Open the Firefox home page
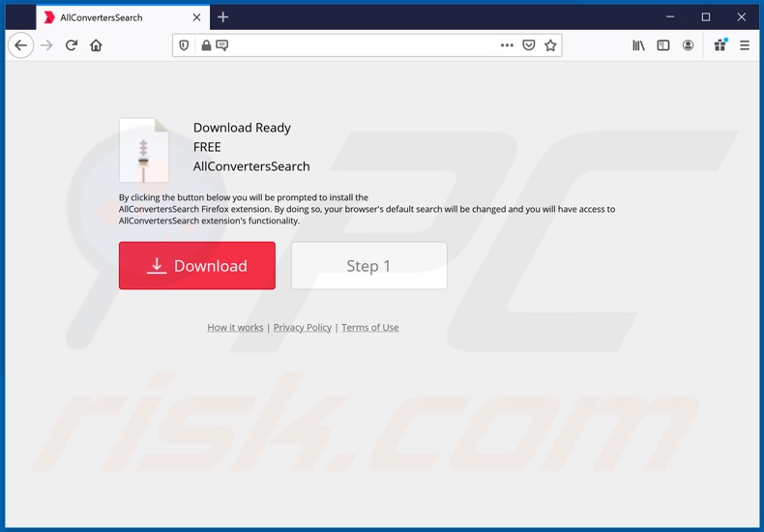The image size is (764, 532). tap(96, 45)
